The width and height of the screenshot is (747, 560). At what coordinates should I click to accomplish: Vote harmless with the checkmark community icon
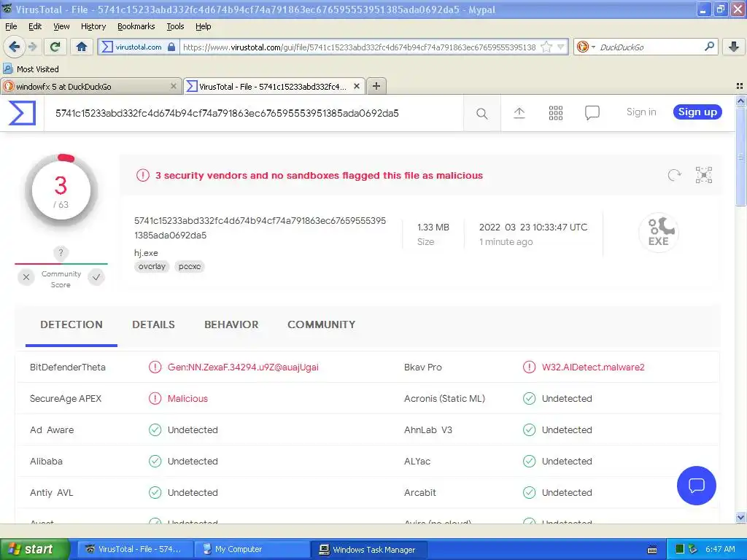[96, 276]
